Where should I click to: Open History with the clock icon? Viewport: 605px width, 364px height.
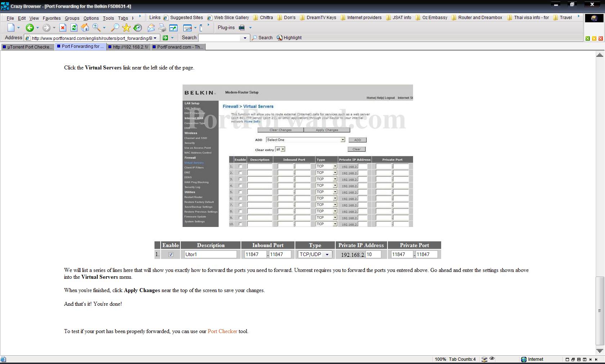tap(138, 28)
